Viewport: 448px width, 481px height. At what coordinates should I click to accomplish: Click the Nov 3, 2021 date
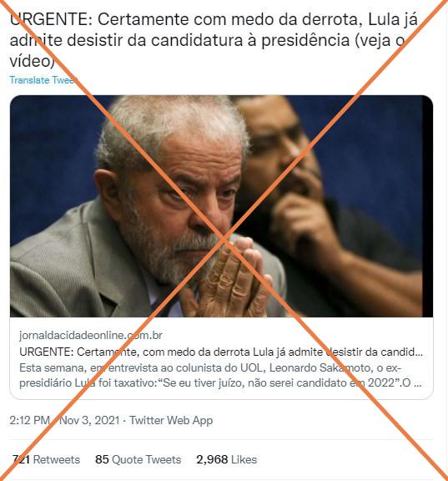[x=89, y=420]
